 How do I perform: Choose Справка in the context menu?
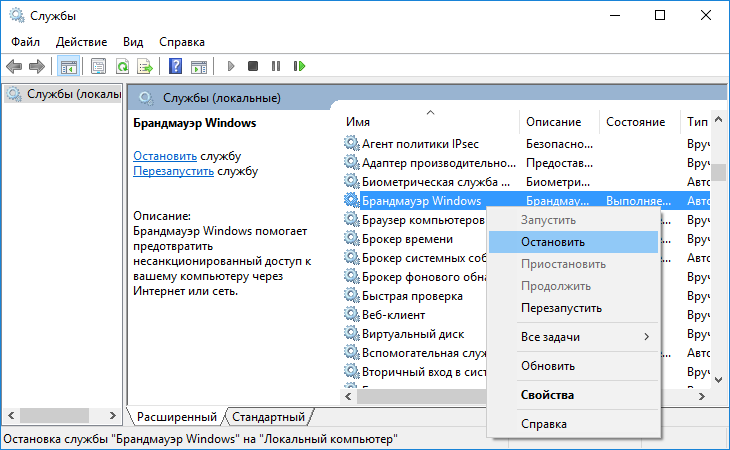click(573, 424)
